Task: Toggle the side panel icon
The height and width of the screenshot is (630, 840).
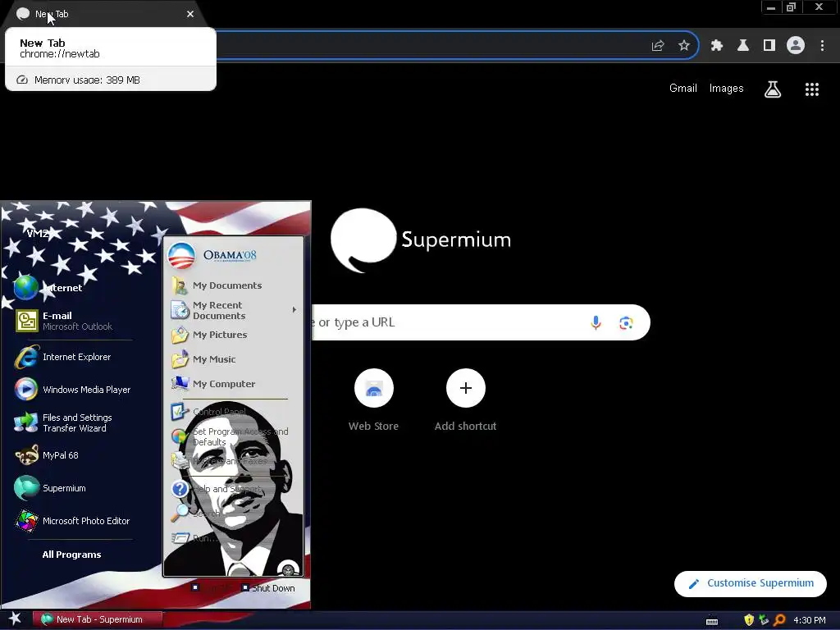Action: point(769,46)
